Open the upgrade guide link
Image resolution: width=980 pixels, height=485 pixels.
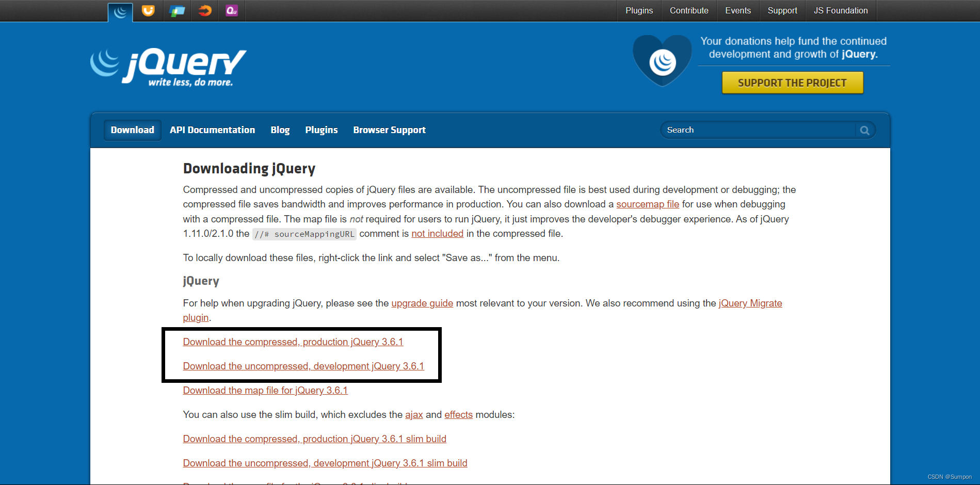422,303
